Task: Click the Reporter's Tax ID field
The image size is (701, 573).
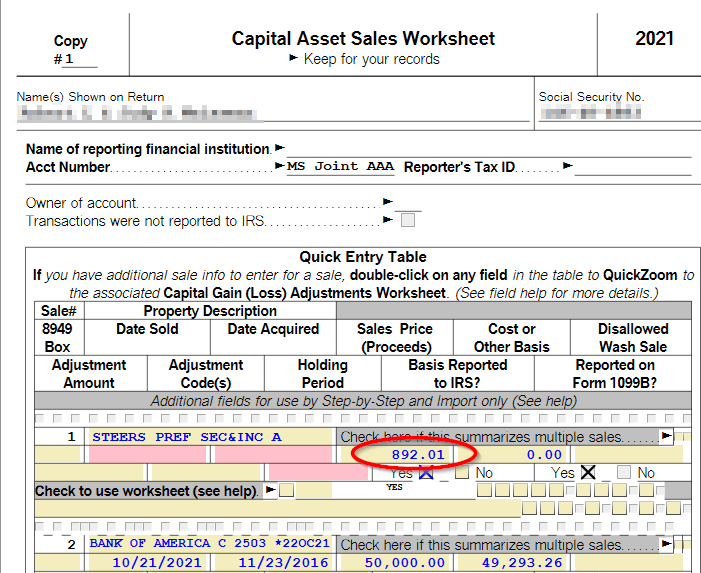Action: pos(633,167)
